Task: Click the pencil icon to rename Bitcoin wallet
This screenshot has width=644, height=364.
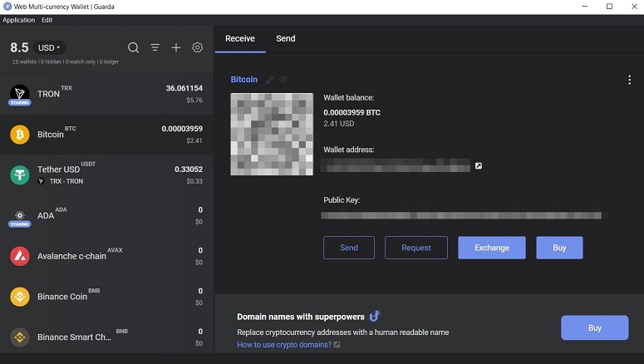Action: [270, 80]
